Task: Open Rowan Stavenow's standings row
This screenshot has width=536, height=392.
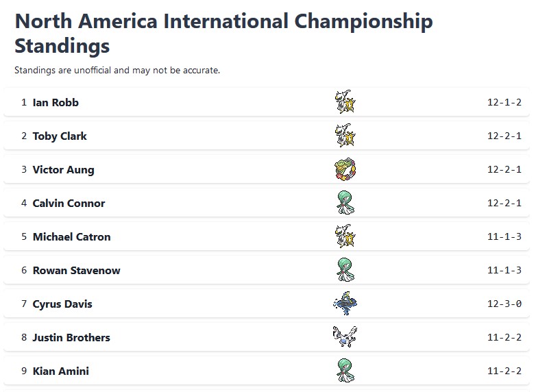Action: coord(267,270)
